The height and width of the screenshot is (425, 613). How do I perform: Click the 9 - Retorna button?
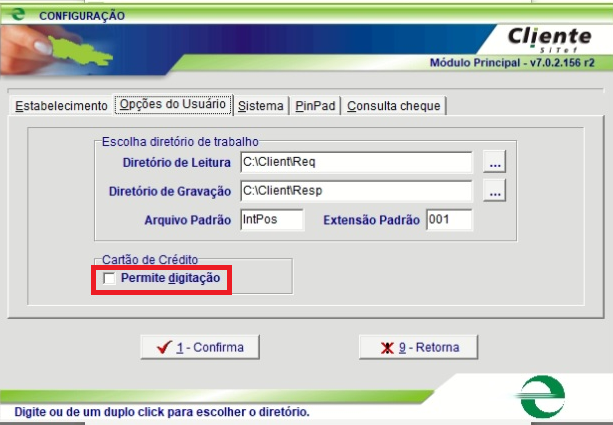tap(418, 347)
